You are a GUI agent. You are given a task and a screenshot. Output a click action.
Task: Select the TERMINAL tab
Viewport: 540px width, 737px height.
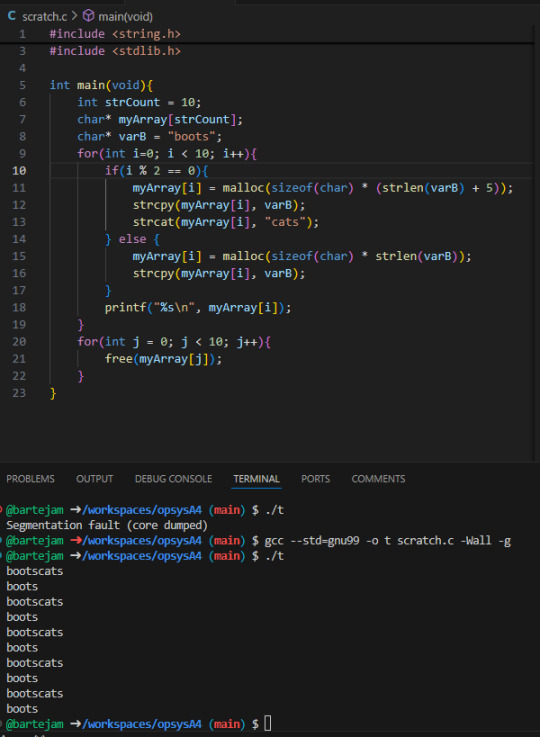point(257,478)
